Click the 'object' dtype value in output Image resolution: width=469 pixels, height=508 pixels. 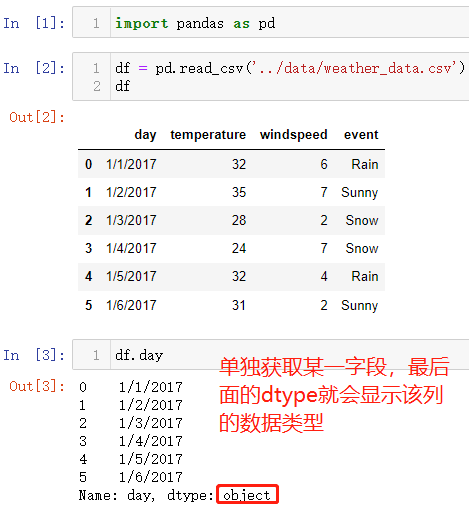pos(247,495)
